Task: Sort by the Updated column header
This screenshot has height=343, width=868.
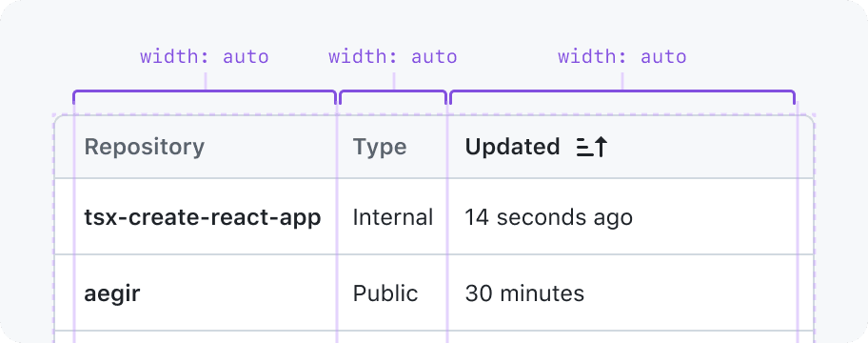Action: pos(512,148)
